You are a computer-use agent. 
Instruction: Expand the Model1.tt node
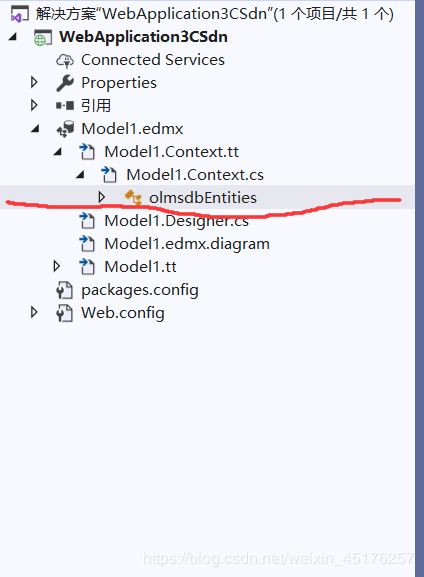pos(57,266)
